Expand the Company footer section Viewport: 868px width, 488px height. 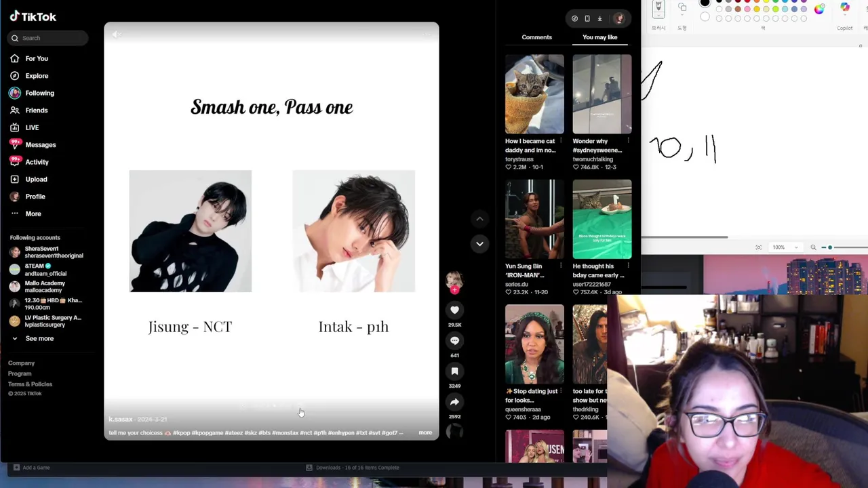21,363
